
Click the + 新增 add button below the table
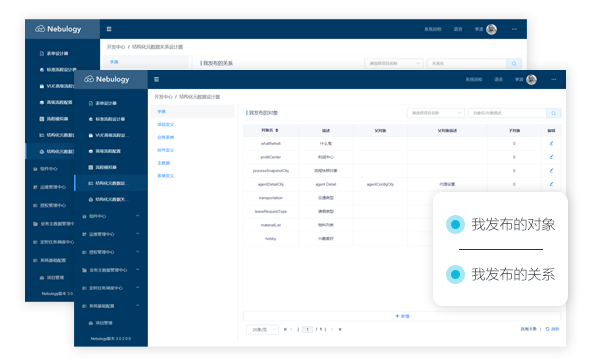pos(402,316)
